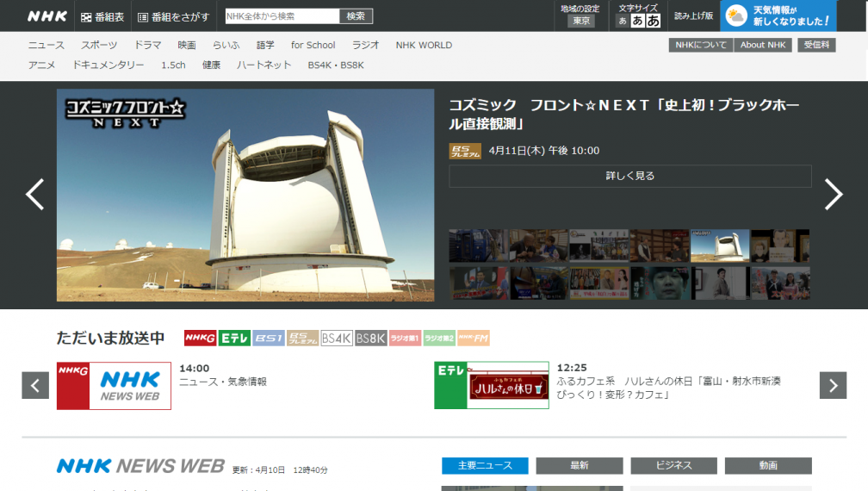The width and height of the screenshot is (868, 491).
Task: Open the weather info banner
Action: [x=778, y=16]
